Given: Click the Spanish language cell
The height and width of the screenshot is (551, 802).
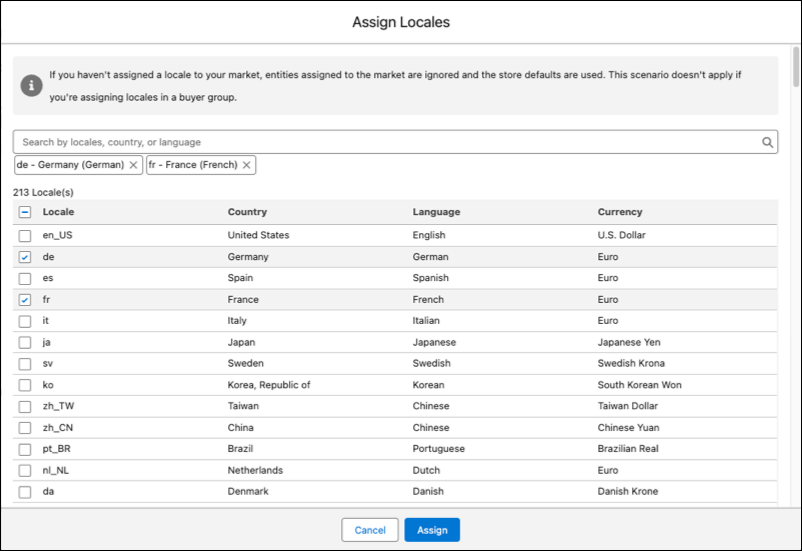Looking at the screenshot, I should pyautogui.click(x=431, y=278).
